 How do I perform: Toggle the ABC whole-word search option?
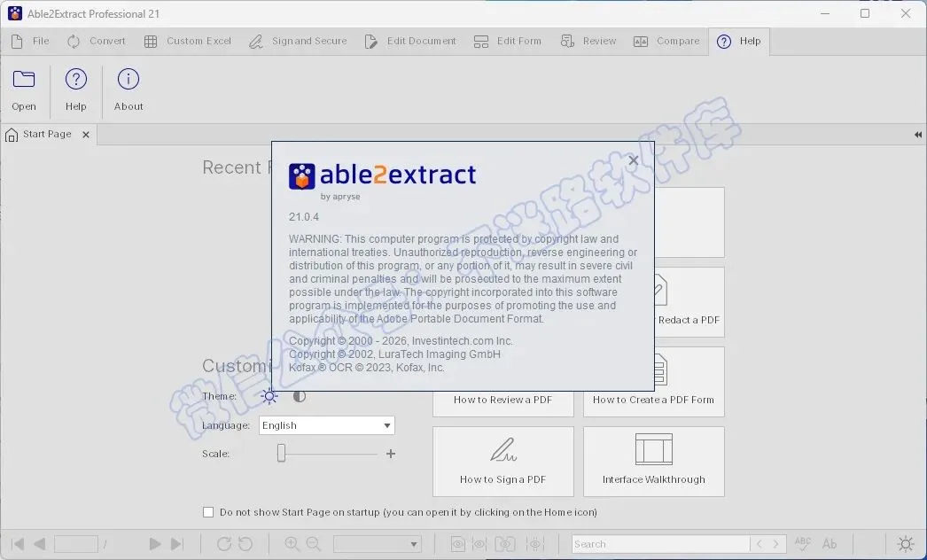[803, 543]
